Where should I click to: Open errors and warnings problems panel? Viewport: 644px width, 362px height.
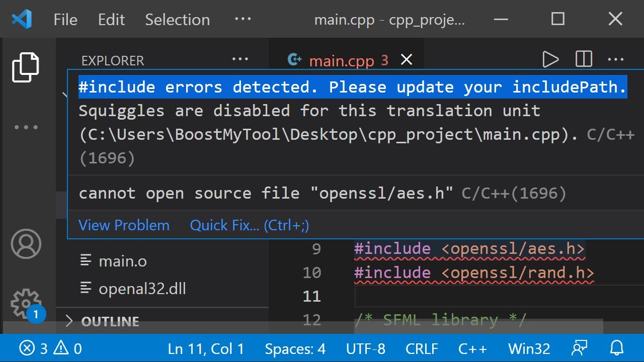(50, 348)
